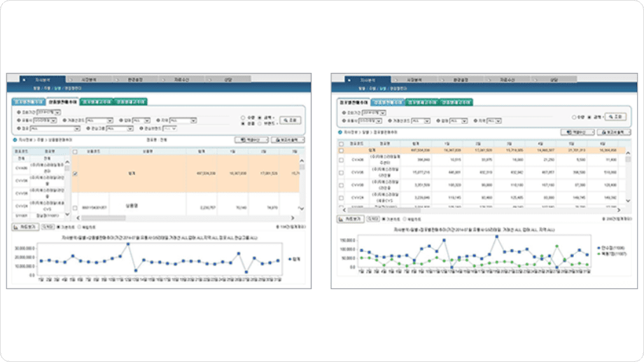The width and height of the screenshot is (644, 362).
Task: Click the peak blue data point in left chart
Action: (x=128, y=244)
